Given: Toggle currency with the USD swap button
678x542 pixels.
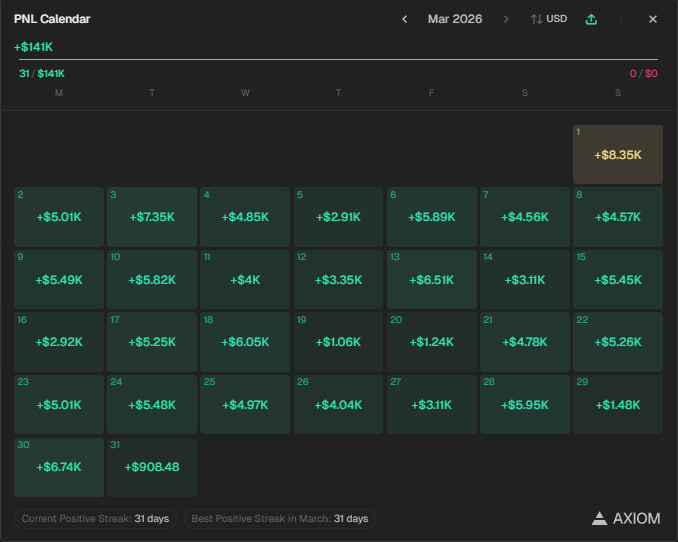Looking at the screenshot, I should 549,19.
